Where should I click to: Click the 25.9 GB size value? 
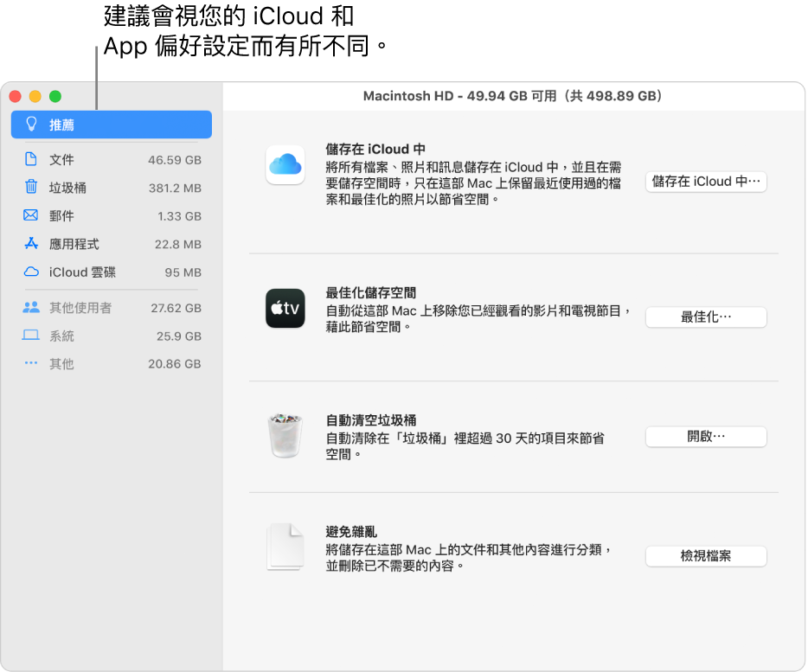coord(179,336)
